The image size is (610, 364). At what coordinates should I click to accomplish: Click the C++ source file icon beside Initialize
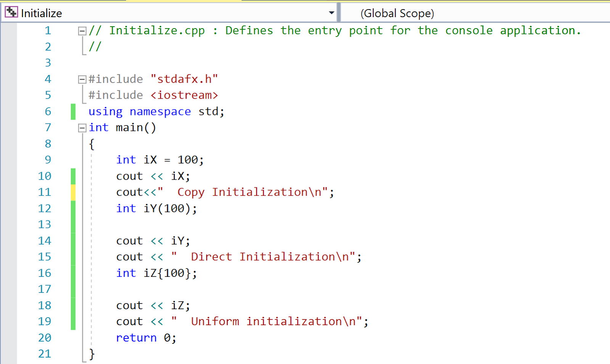11,12
